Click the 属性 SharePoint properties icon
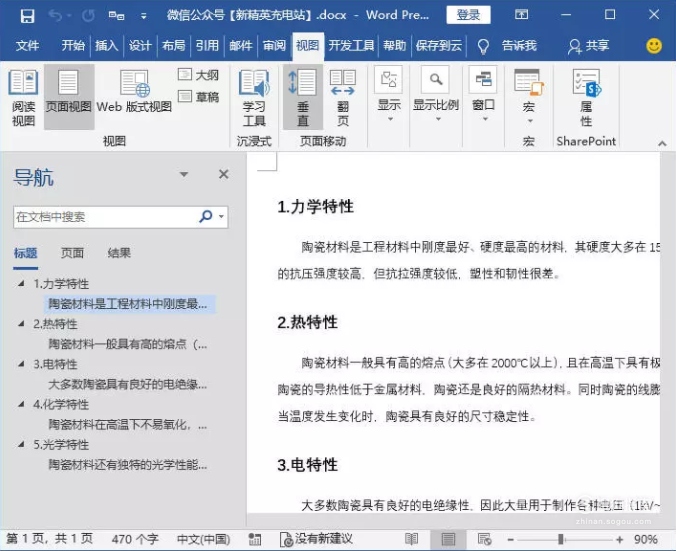The image size is (676, 551). [x=586, y=98]
